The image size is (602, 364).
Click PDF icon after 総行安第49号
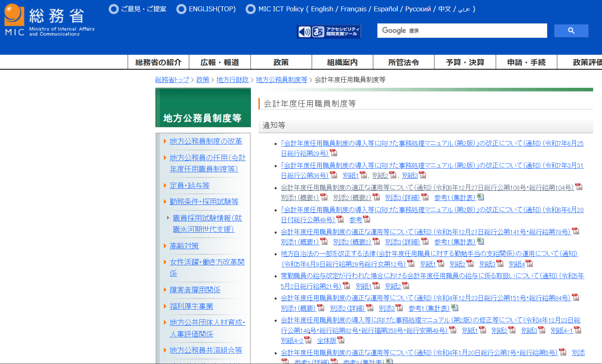(x=453, y=330)
